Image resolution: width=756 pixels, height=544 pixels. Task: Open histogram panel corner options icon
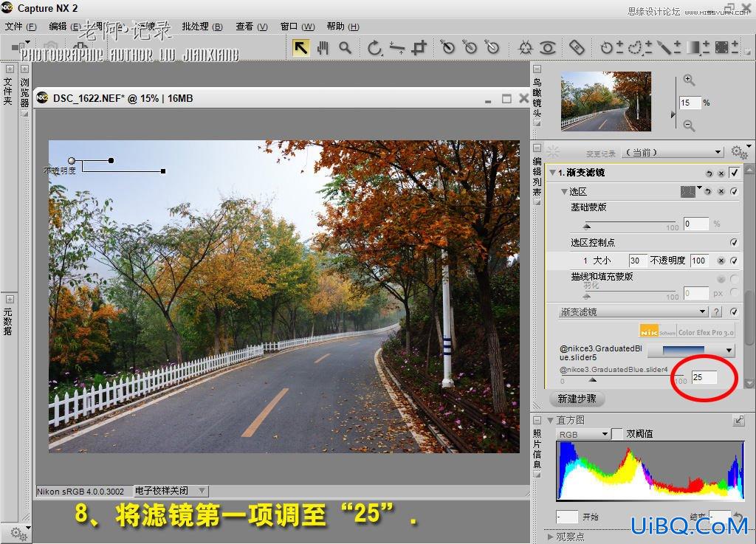738,421
